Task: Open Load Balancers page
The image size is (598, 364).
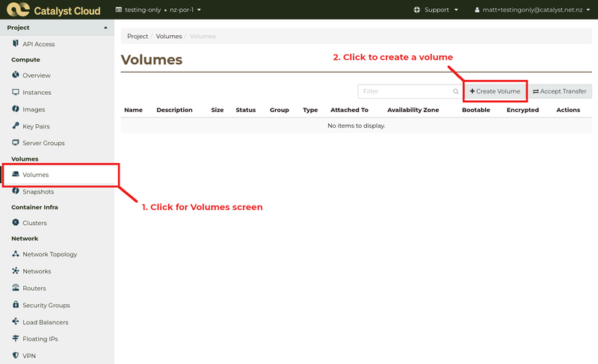Action: coord(46,322)
